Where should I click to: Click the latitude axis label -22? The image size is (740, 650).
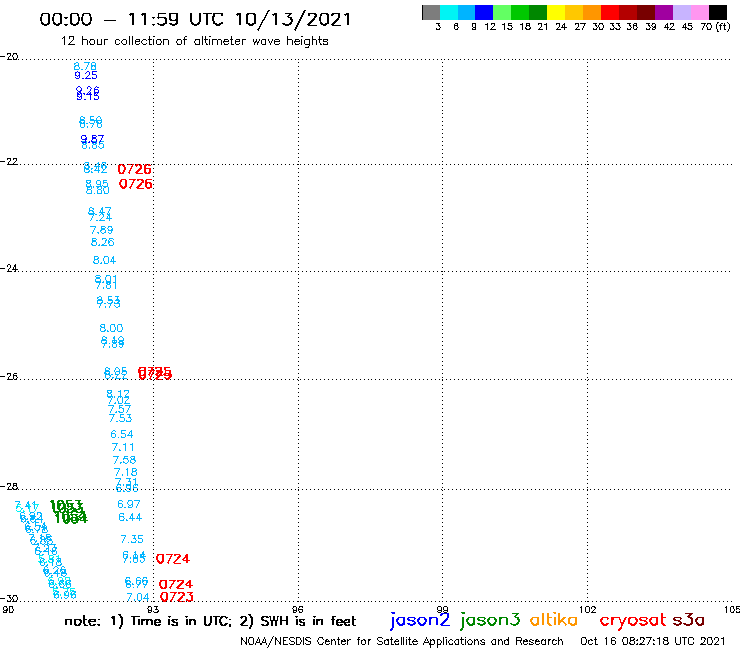click(9, 161)
